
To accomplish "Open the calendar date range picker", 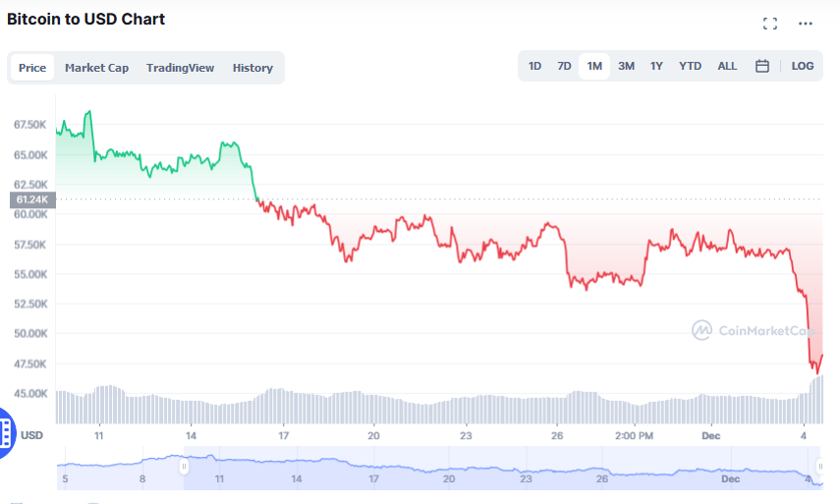I will 761,66.
